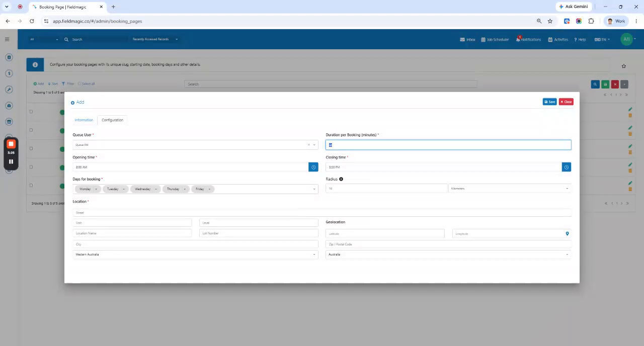View Notifications
The height and width of the screenshot is (346, 644).
point(528,39)
